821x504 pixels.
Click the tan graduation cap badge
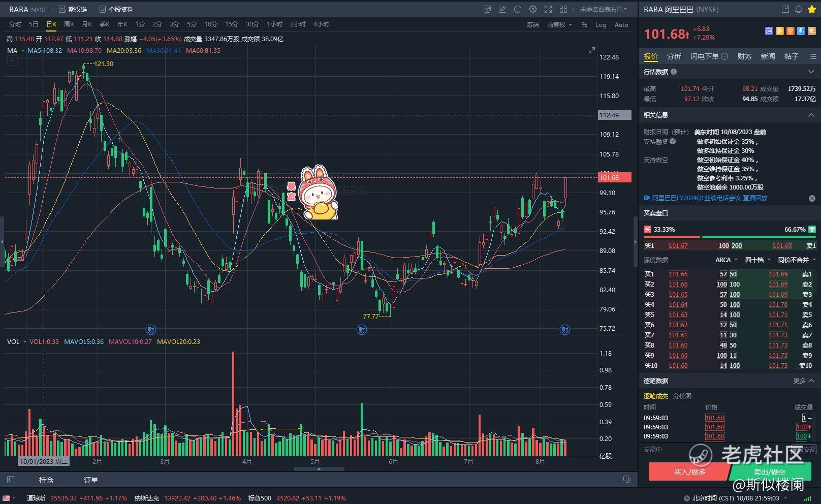pyautogui.click(x=812, y=31)
